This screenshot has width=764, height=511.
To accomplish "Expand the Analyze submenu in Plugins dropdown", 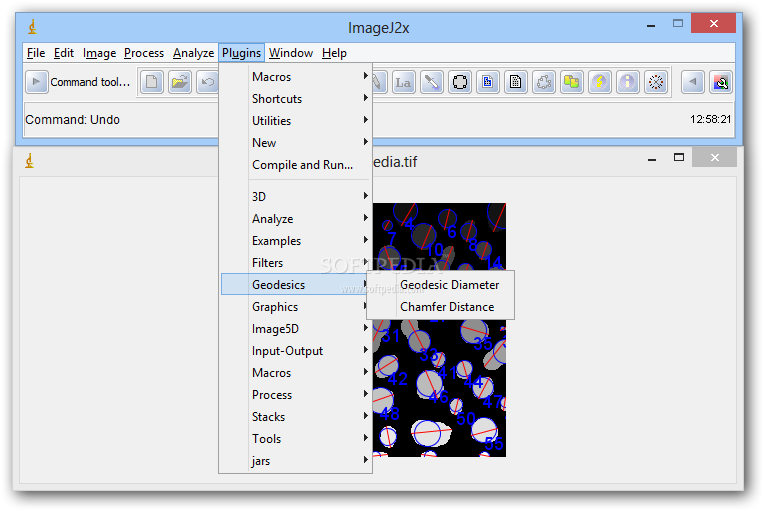I will 296,219.
